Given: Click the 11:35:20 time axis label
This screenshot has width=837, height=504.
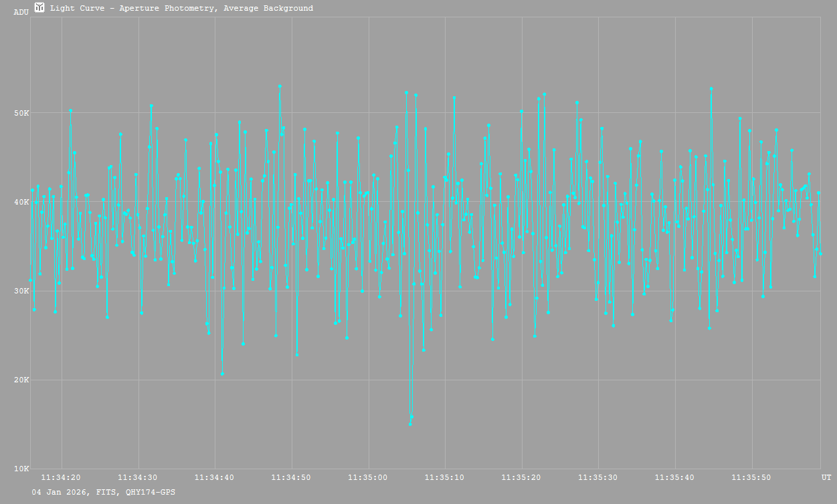Looking at the screenshot, I should 522,477.
